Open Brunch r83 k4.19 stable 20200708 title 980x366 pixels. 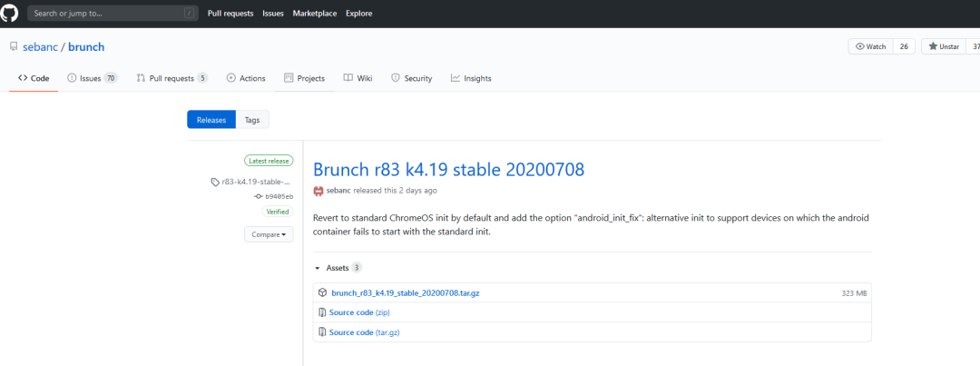coord(449,169)
